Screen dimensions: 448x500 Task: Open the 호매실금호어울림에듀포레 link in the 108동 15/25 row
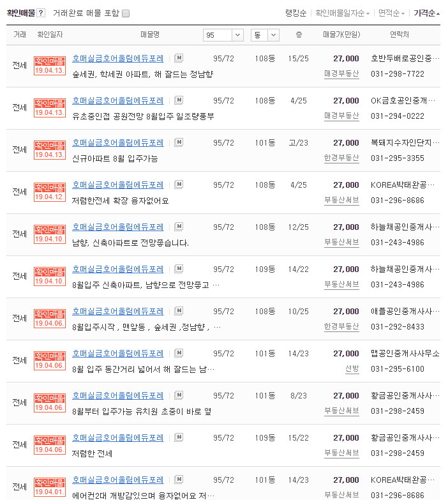(x=118, y=58)
